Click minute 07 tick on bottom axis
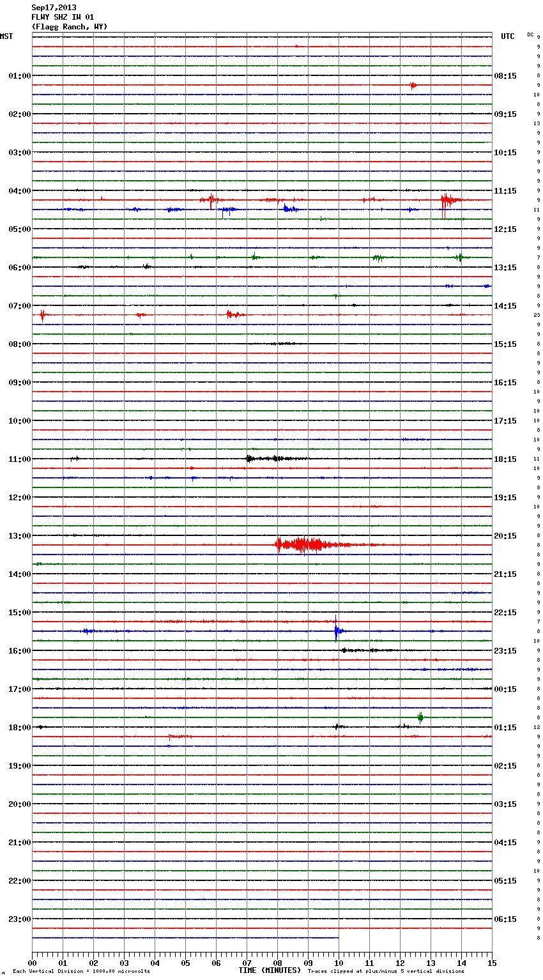Image resolution: width=543 pixels, height=980 pixels. (x=247, y=963)
